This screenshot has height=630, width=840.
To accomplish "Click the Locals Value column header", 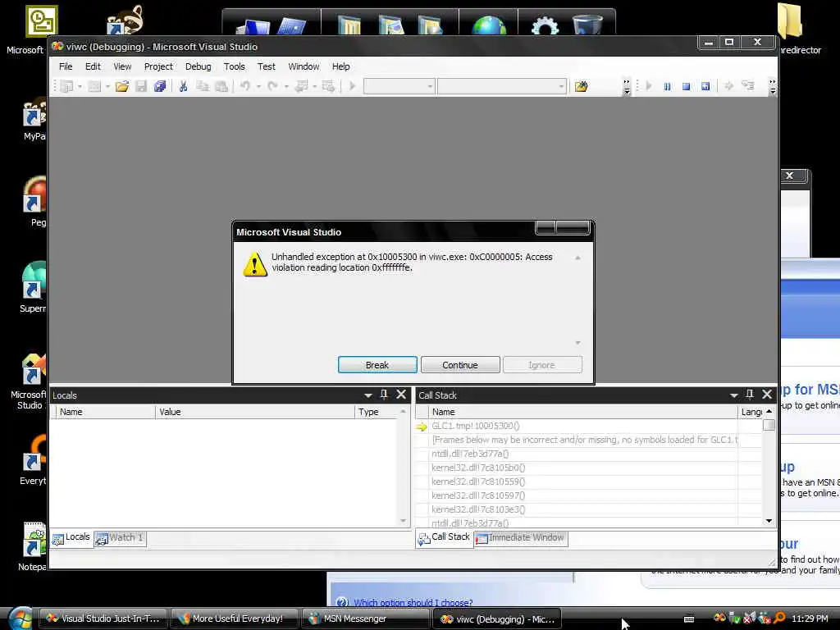I will 254,412.
